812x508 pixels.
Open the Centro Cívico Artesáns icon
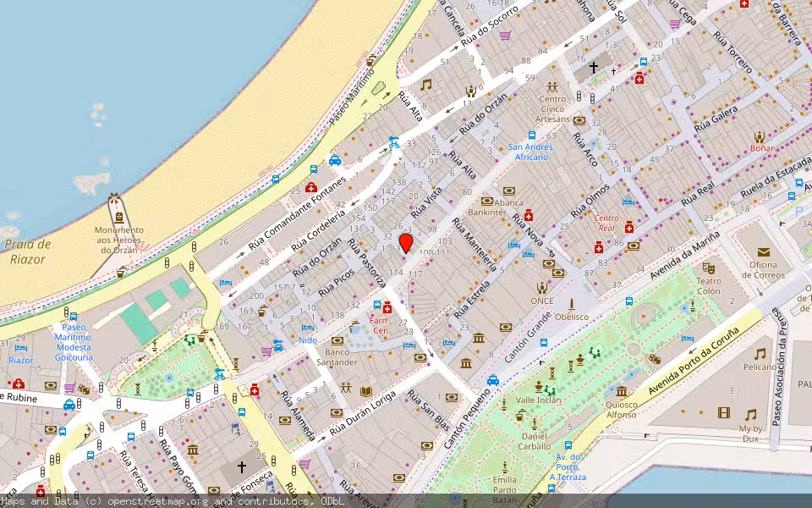tap(552, 86)
